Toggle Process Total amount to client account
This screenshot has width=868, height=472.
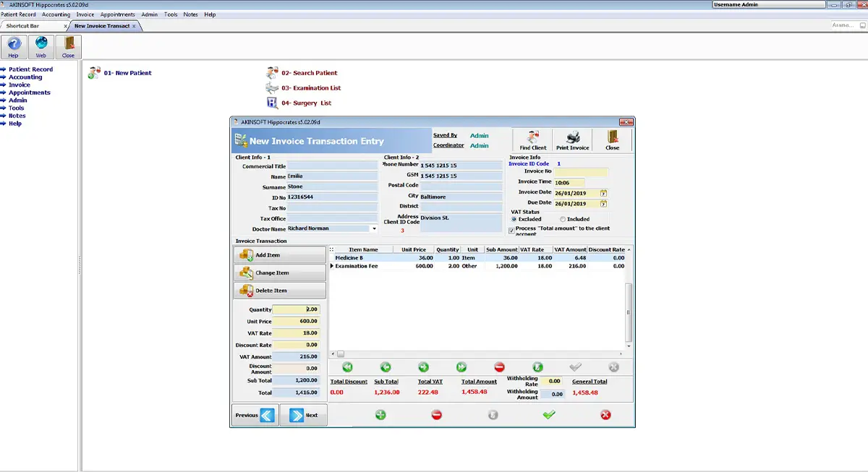512,231
